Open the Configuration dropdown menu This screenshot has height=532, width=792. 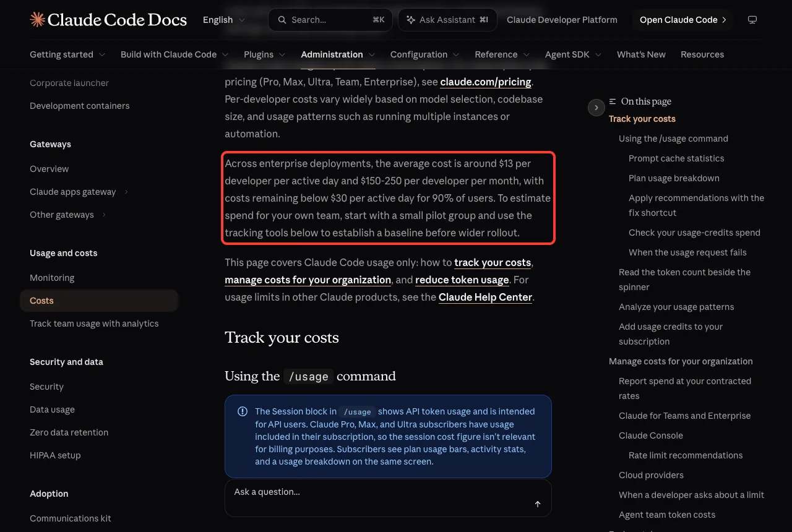coord(425,54)
